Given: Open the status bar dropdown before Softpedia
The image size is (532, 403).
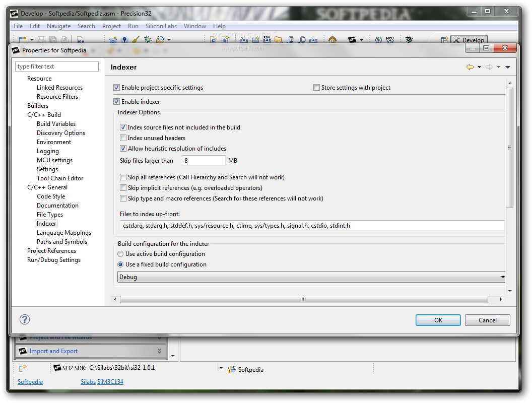Looking at the screenshot, I should pyautogui.click(x=221, y=368).
